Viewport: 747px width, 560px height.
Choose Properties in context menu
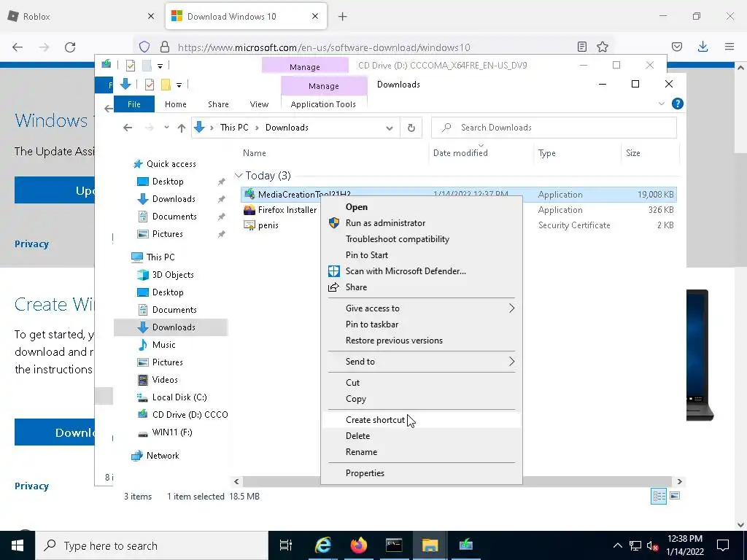(x=421, y=472)
